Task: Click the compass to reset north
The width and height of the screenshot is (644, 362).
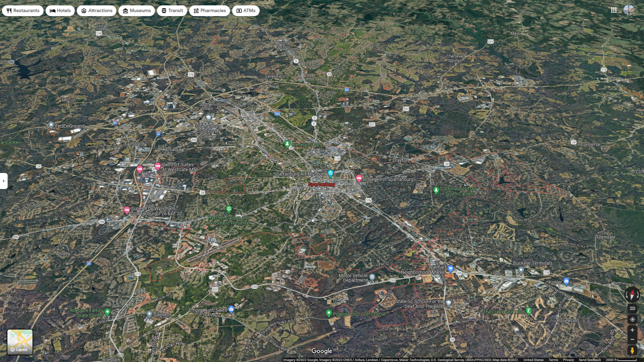Action: (x=632, y=294)
